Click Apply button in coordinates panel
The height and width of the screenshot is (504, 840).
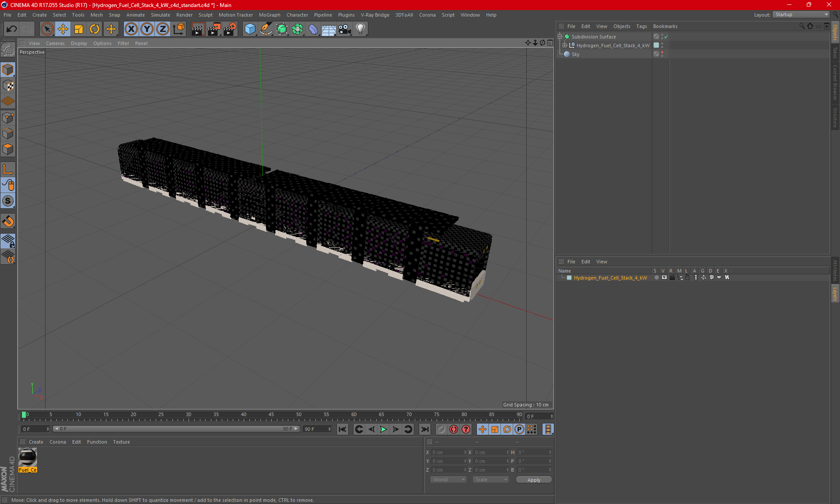(x=533, y=479)
